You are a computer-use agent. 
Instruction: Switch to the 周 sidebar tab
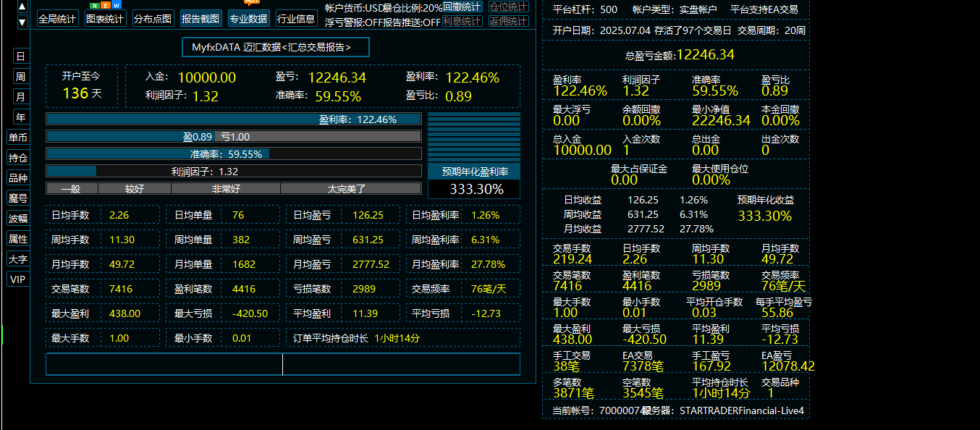[x=20, y=77]
